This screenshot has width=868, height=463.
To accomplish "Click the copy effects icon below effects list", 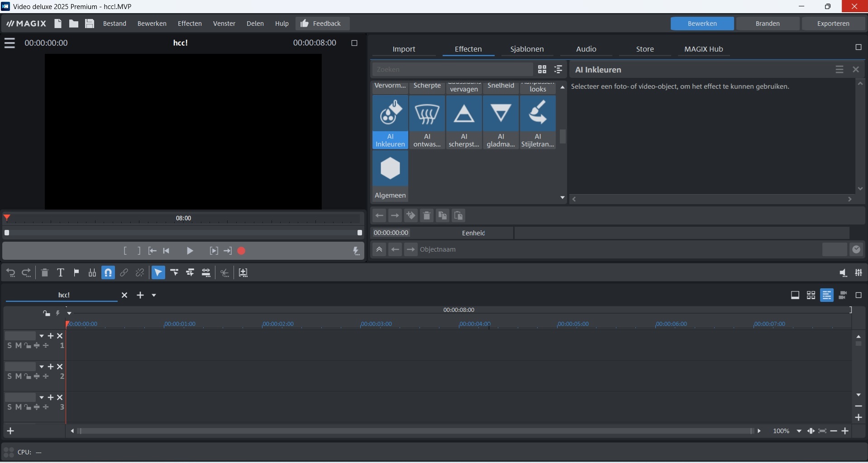I will 443,215.
